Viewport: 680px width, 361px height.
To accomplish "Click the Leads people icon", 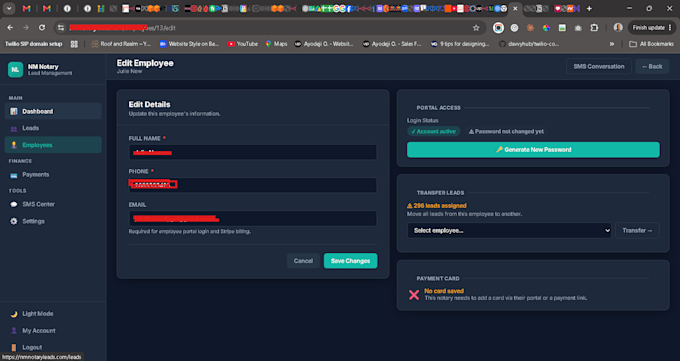I will [14, 128].
